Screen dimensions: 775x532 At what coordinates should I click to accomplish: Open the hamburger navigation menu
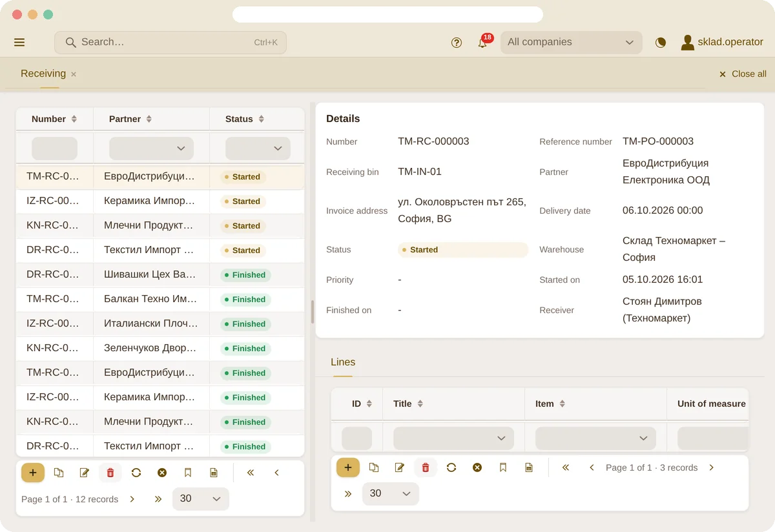(19, 43)
